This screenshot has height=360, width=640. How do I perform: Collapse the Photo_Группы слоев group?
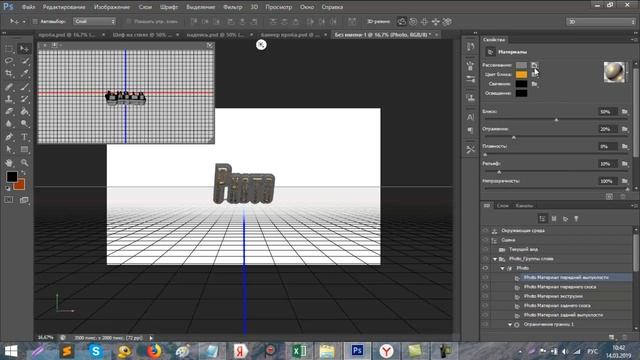click(495, 259)
